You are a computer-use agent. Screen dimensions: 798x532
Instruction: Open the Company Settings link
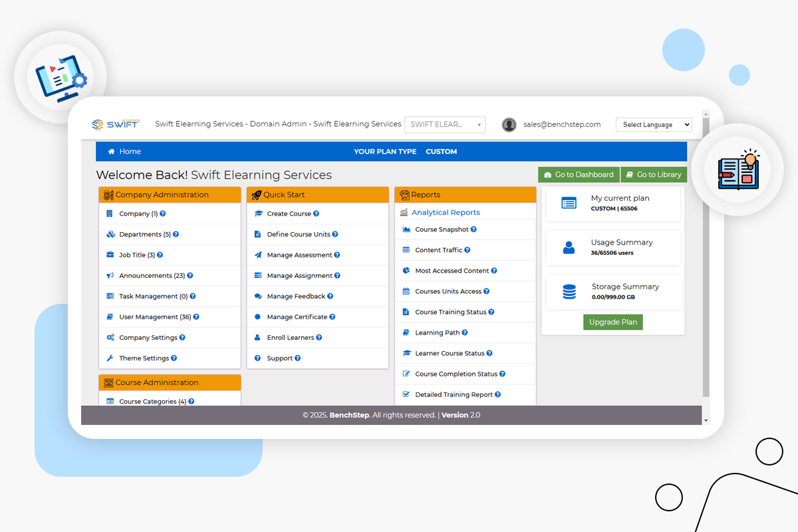[148, 338]
